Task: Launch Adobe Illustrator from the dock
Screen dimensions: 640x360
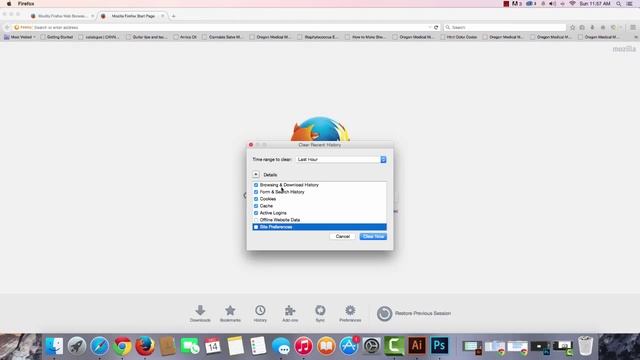Action: [x=417, y=346]
